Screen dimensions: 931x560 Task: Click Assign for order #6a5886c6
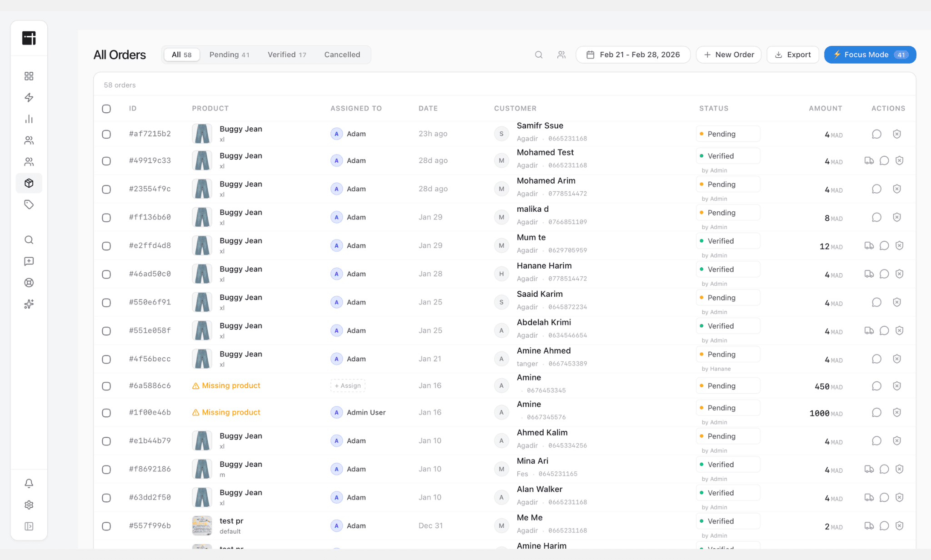348,386
